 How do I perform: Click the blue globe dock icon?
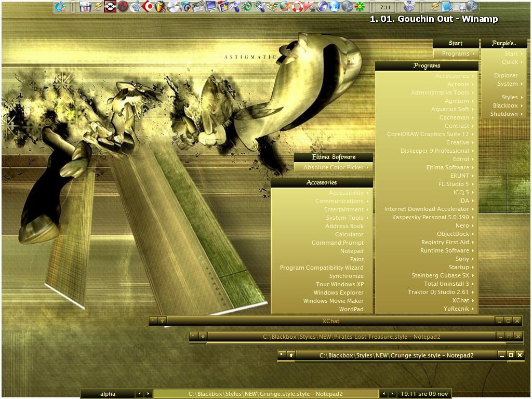(334, 6)
